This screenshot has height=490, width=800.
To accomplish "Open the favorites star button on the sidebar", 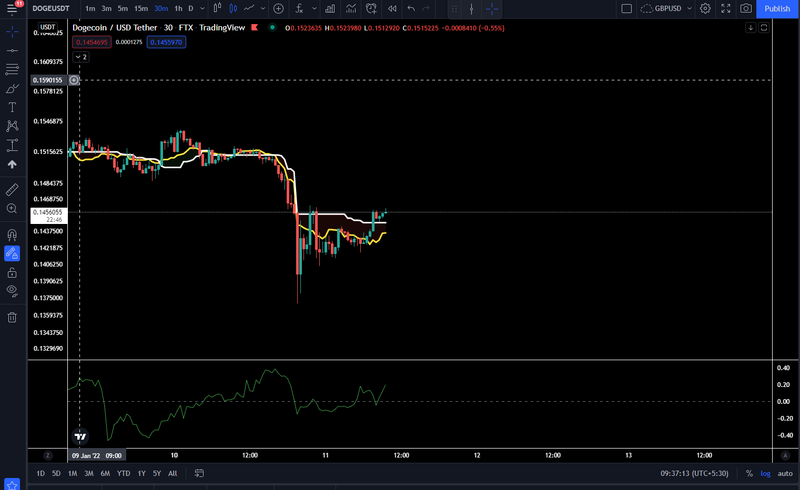I will coord(12,484).
